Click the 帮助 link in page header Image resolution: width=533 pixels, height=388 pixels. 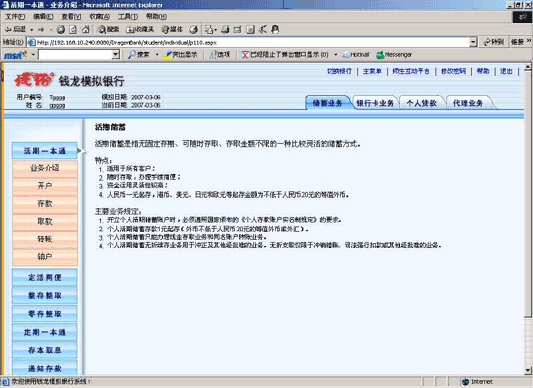483,71
